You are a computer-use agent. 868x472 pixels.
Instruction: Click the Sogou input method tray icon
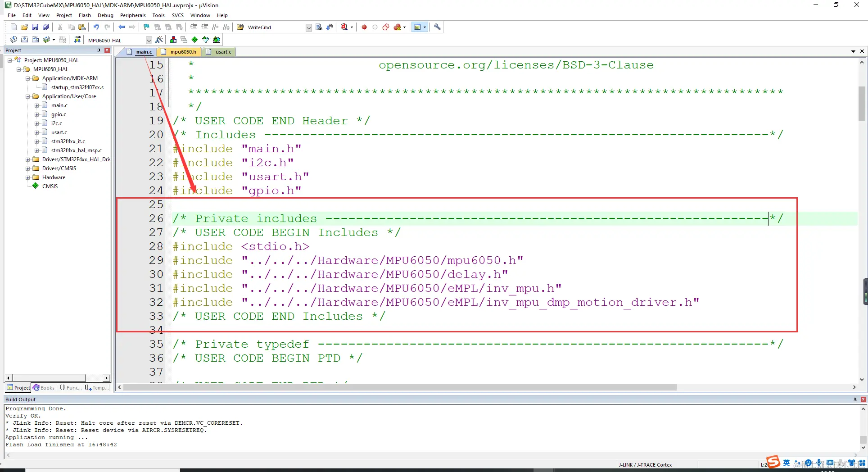(773, 462)
